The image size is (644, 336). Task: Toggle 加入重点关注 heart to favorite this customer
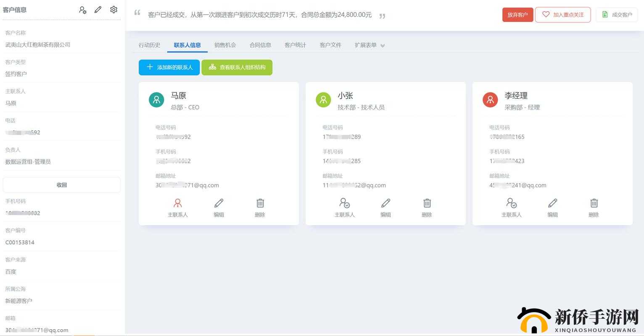[x=563, y=14]
